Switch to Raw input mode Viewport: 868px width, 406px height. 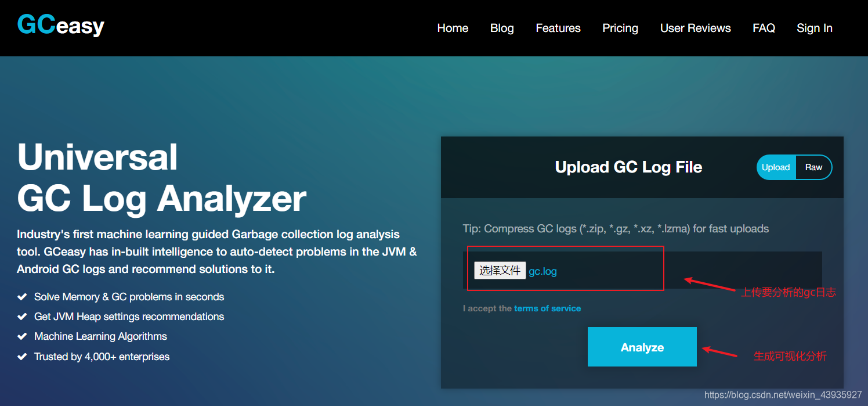813,167
